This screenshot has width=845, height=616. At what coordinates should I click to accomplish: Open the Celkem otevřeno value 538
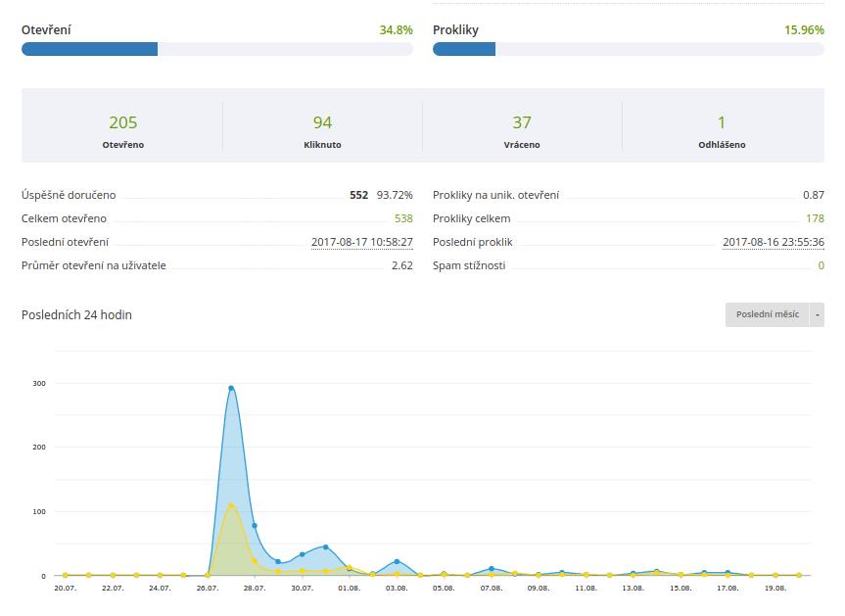[x=403, y=218]
